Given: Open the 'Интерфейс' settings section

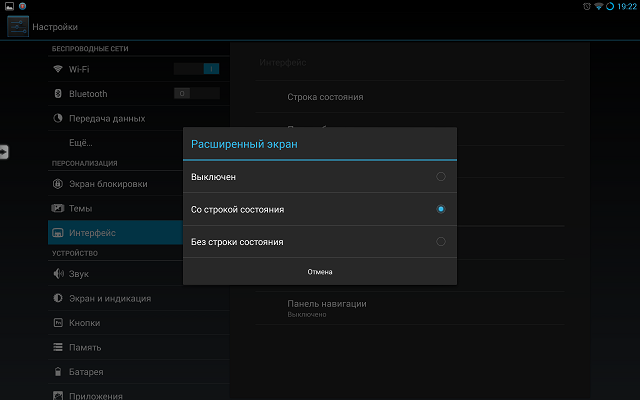Looking at the screenshot, I should point(92,233).
